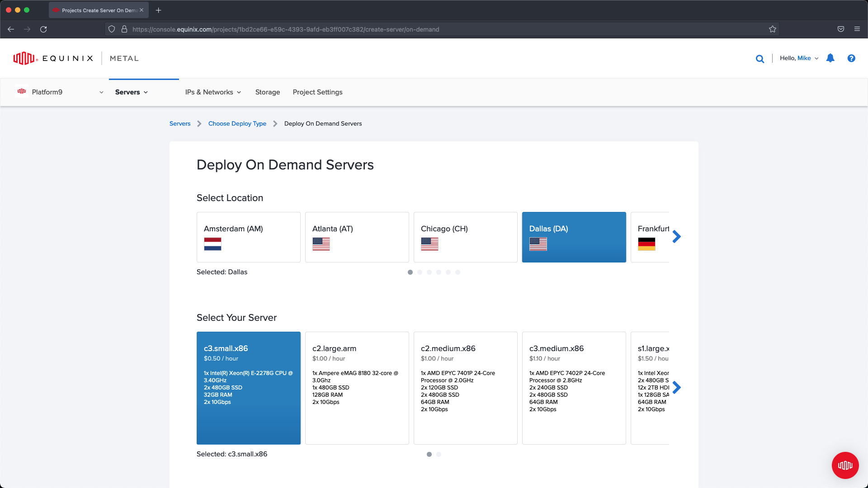868x488 pixels.
Task: Select c3.medium.x86 server
Action: point(574,388)
